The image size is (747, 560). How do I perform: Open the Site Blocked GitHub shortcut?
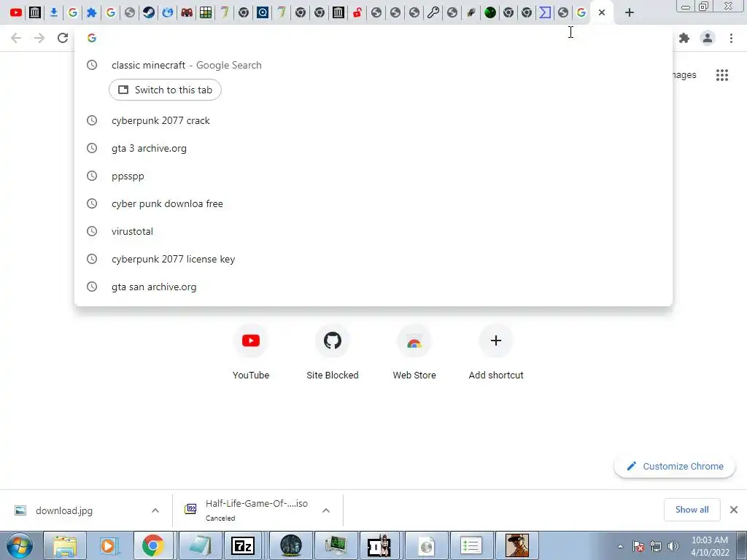(x=333, y=352)
